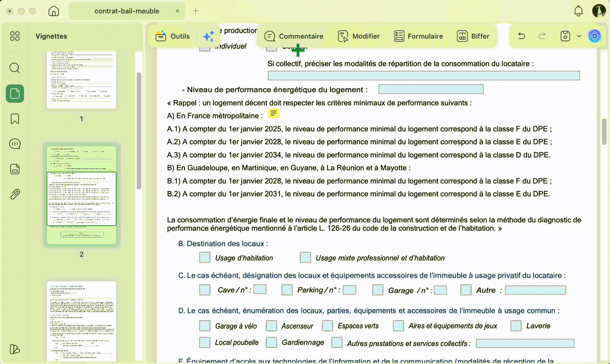Open the user profile avatar
This screenshot has height=364, width=610.
(599, 11)
